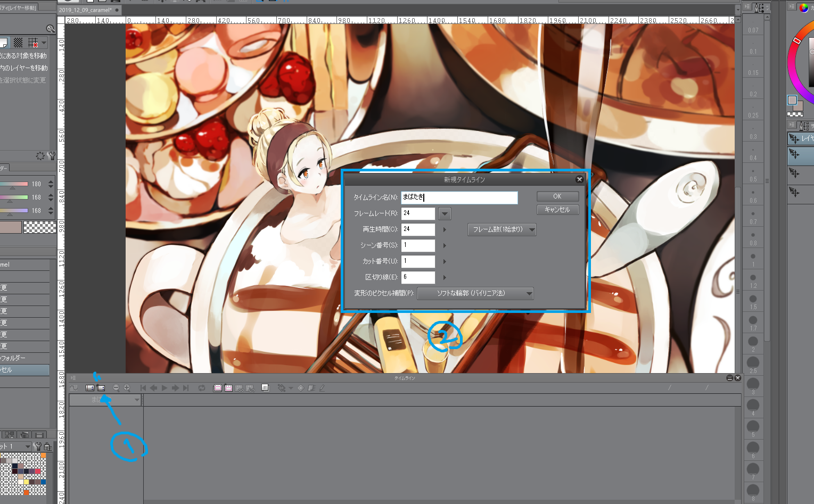
Task: Adjust the color slider showing 168 in middle row
Action: 14,197
